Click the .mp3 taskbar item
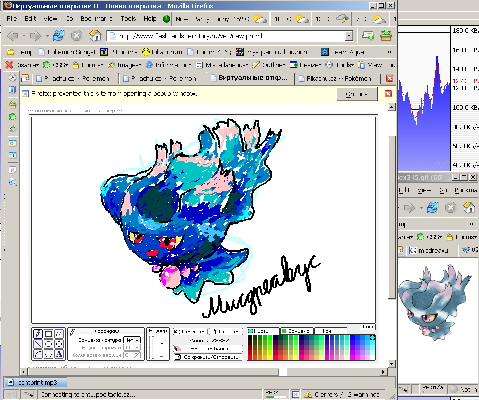This screenshot has width=479, height=400. 35,382
